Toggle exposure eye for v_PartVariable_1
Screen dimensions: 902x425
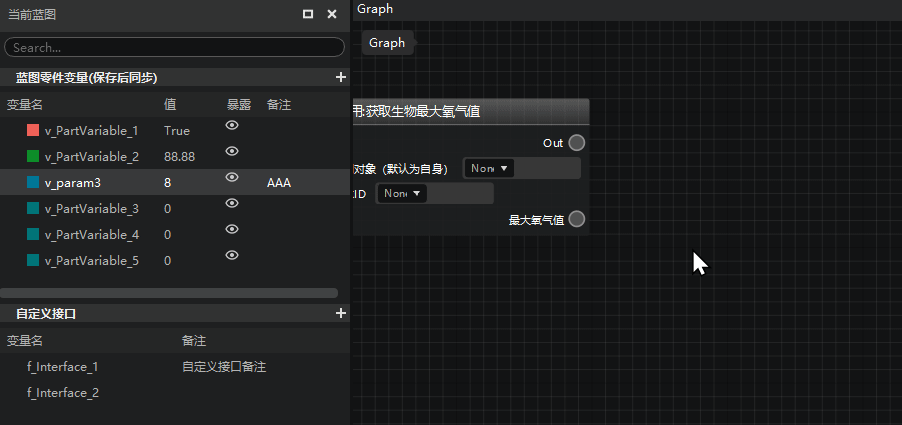click(x=232, y=125)
